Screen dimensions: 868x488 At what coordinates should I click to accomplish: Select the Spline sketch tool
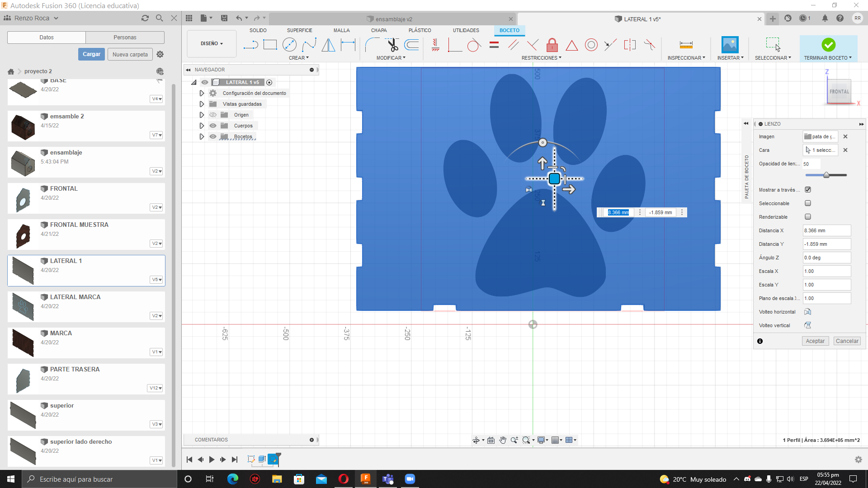309,45
